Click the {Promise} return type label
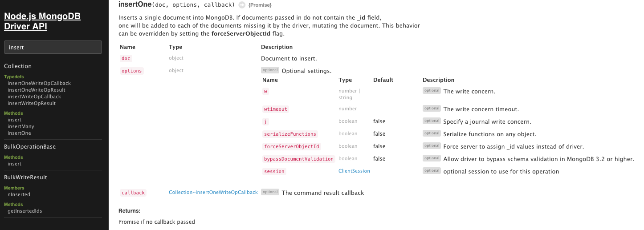 point(260,5)
